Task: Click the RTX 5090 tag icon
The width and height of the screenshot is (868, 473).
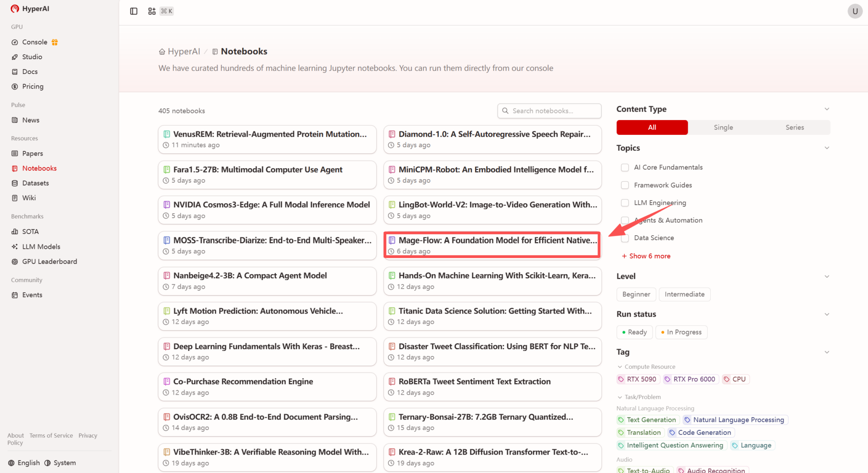Action: click(x=621, y=379)
